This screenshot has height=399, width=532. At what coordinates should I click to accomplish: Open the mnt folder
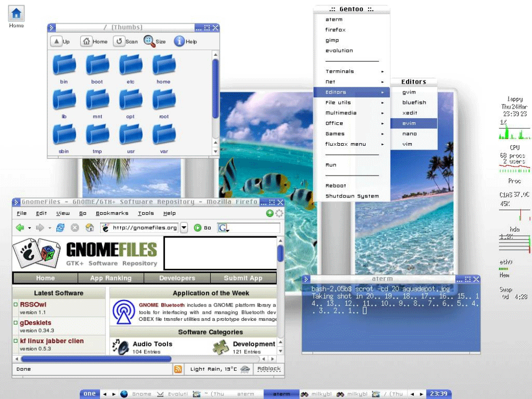(97, 104)
